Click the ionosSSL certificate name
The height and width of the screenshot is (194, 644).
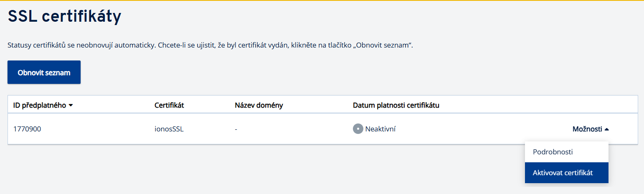click(169, 129)
